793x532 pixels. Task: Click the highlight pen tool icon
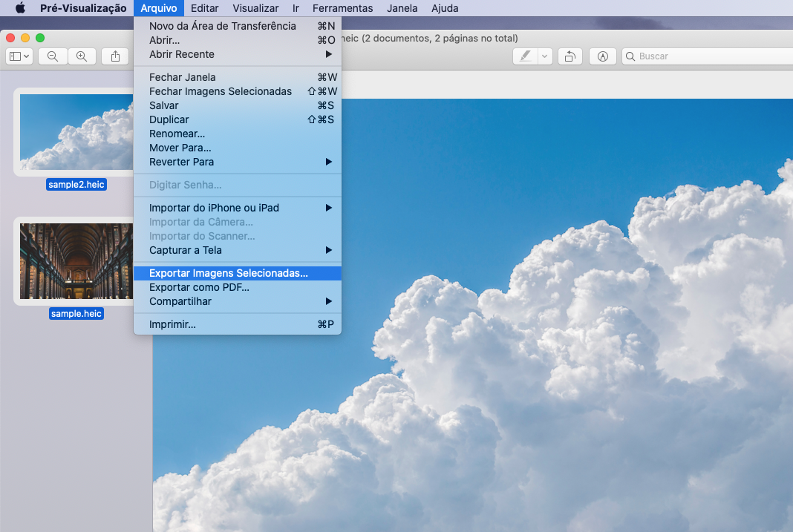(x=526, y=56)
